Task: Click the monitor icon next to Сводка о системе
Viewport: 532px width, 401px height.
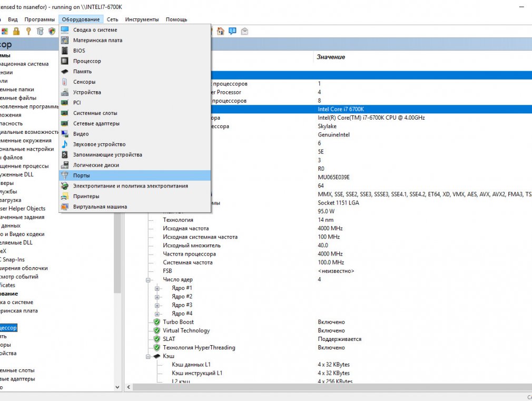Action: 65,30
